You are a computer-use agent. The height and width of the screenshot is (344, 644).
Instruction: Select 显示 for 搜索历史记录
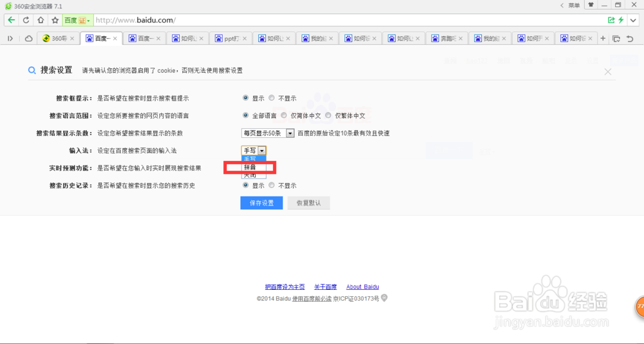point(245,186)
